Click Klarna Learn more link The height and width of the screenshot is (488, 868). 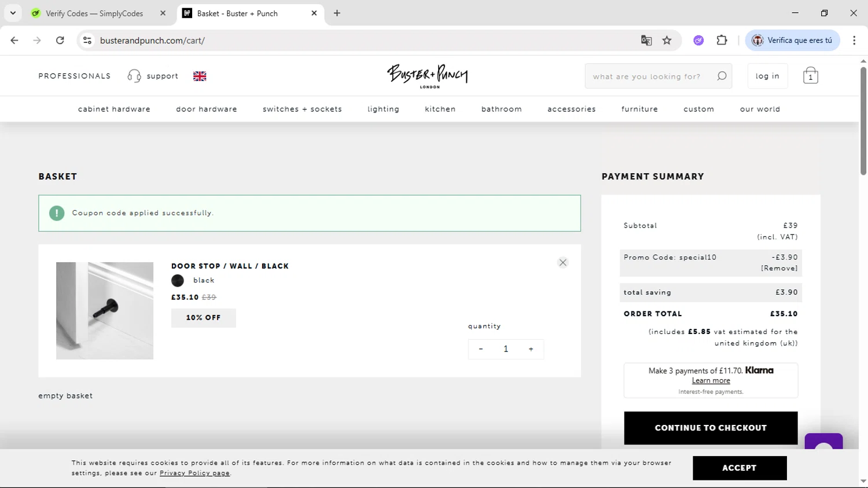pyautogui.click(x=711, y=380)
